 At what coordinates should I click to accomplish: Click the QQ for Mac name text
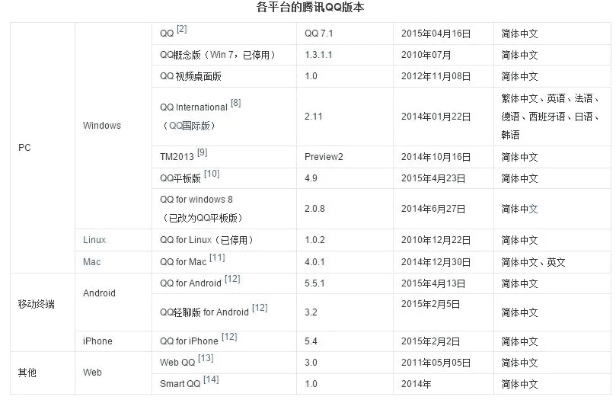tap(183, 262)
